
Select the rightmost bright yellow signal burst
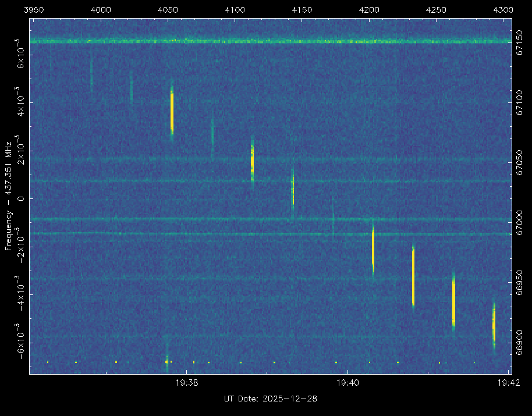494,325
